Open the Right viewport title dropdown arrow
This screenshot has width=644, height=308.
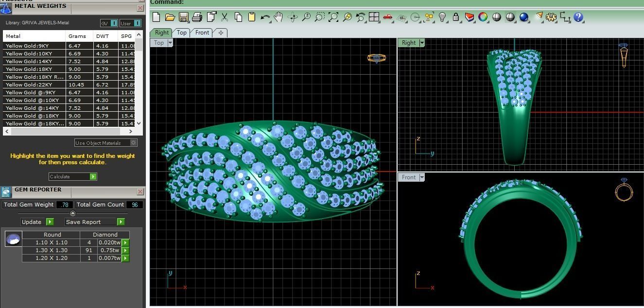tap(422, 43)
